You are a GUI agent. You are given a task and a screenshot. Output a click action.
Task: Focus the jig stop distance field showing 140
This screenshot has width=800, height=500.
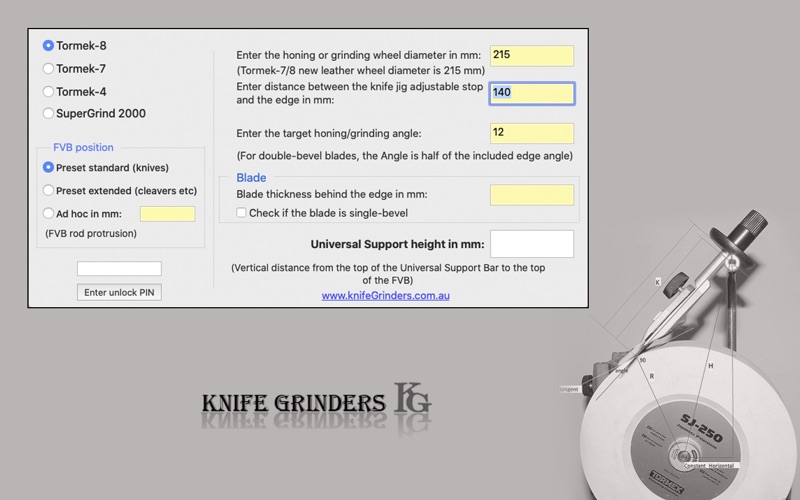point(532,93)
